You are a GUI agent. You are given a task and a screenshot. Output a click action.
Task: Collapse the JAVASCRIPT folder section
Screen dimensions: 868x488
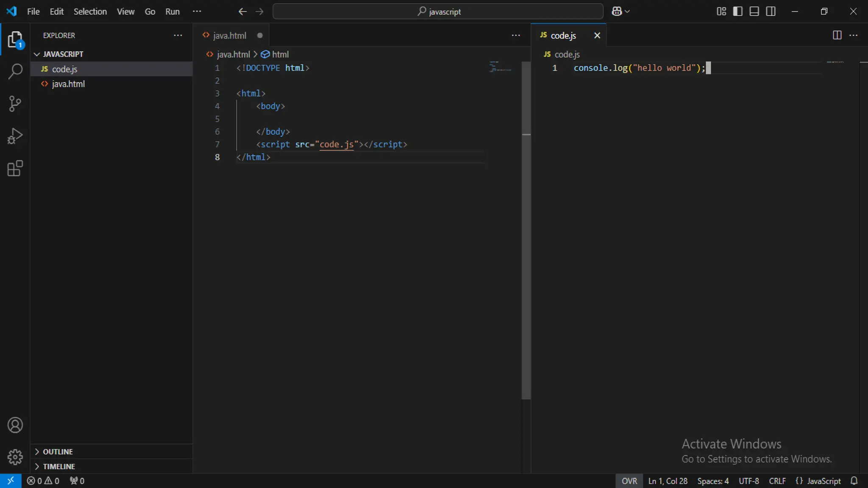[63, 54]
